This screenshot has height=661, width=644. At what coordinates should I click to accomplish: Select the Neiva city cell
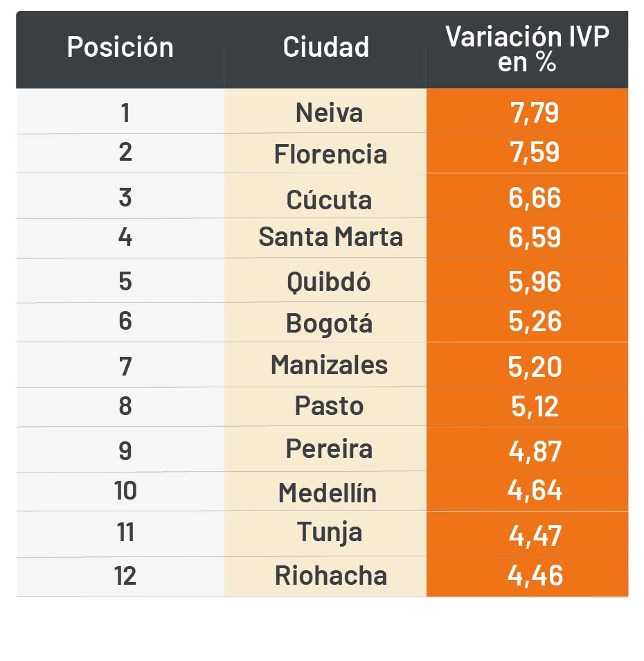329,112
